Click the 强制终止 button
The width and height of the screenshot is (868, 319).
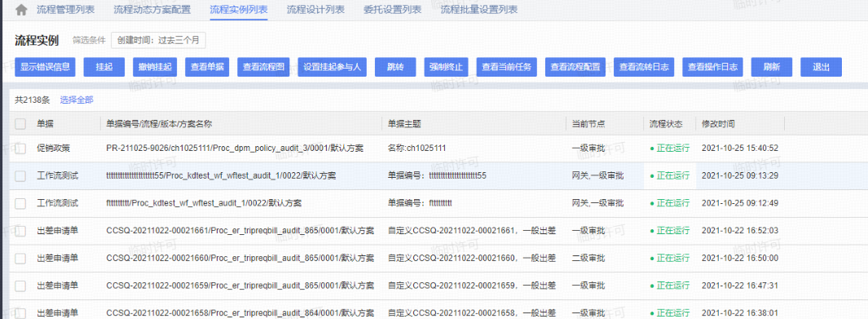pos(446,67)
